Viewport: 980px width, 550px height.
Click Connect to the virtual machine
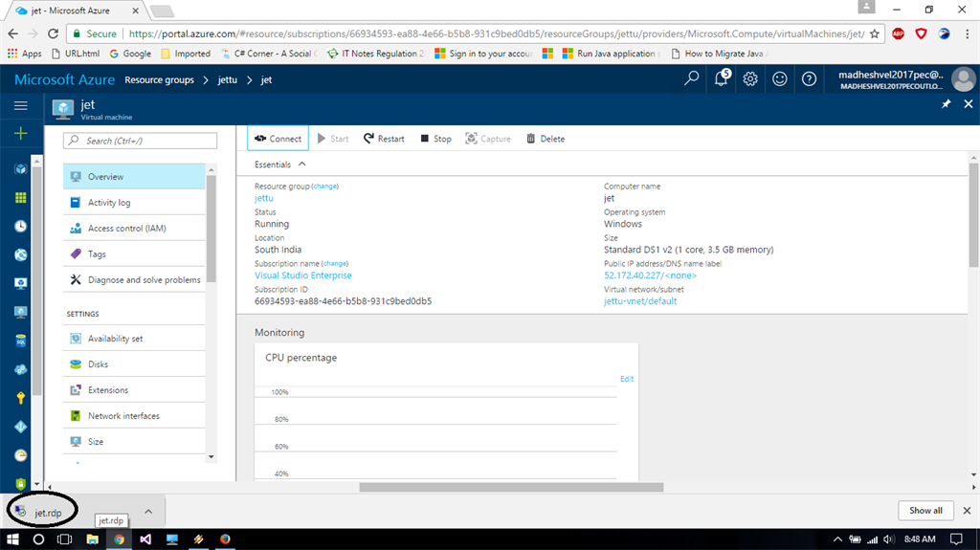point(278,139)
